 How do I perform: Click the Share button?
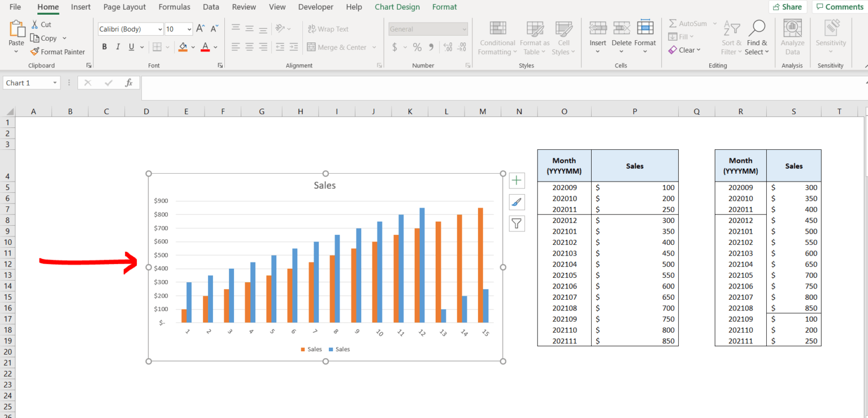click(x=787, y=7)
